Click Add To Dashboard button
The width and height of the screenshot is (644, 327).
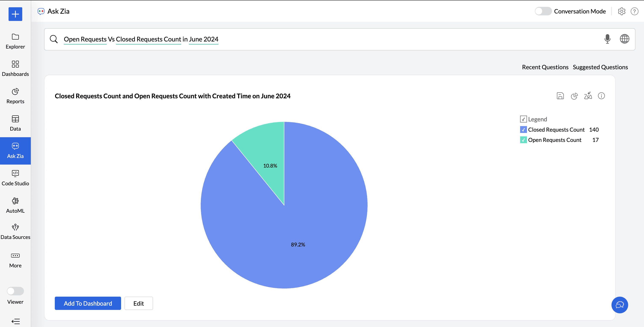click(88, 303)
